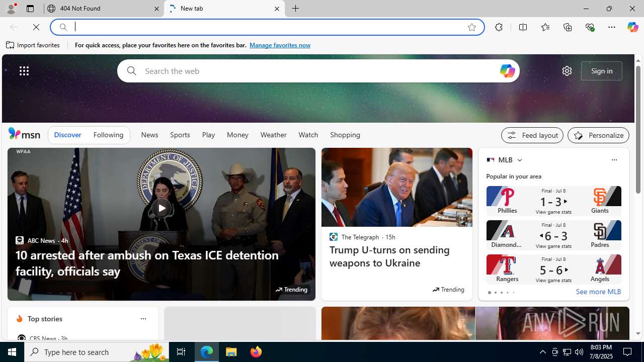The height and width of the screenshot is (362, 644).
Task: Click See more MLB link
Action: pos(598,292)
